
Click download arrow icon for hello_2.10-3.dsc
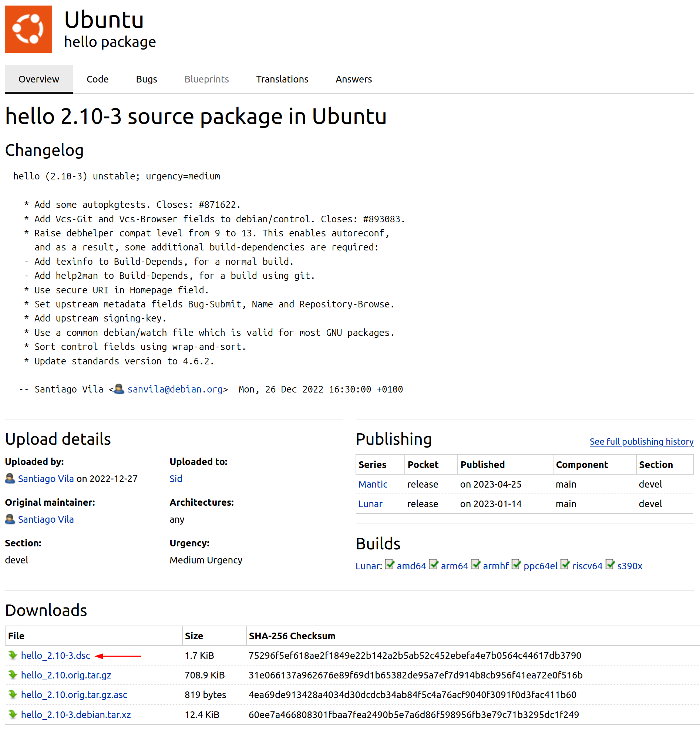[13, 655]
